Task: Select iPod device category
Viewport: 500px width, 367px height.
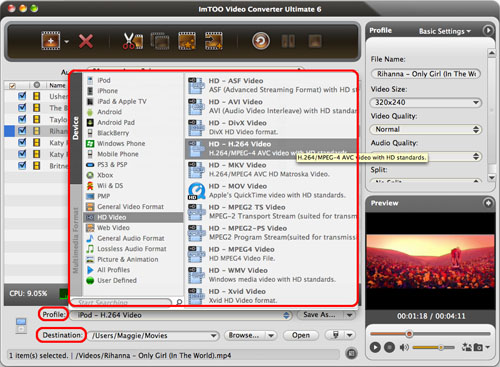Action: point(133,80)
